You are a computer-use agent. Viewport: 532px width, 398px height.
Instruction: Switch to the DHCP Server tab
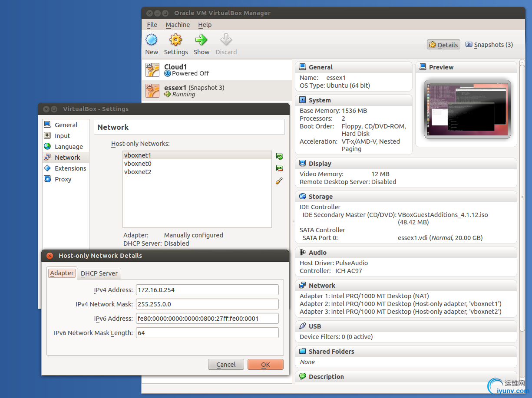pyautogui.click(x=99, y=273)
